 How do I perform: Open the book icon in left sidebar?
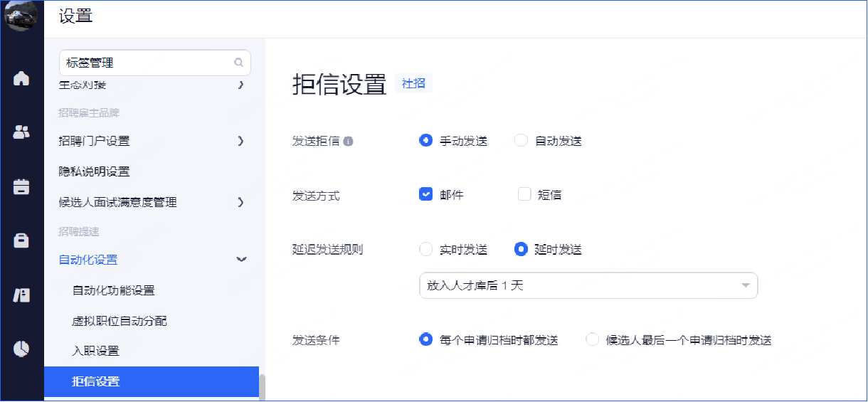[21, 295]
